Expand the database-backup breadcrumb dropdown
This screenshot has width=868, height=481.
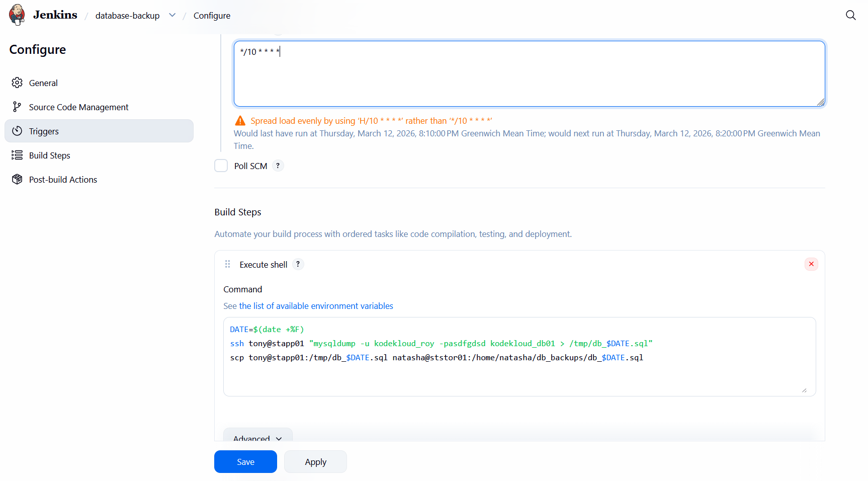tap(172, 15)
